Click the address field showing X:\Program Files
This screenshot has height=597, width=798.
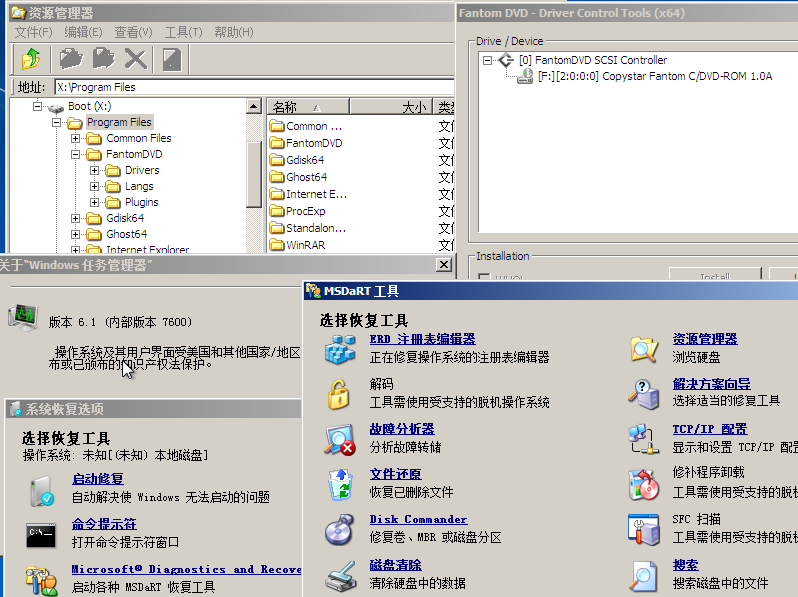254,87
